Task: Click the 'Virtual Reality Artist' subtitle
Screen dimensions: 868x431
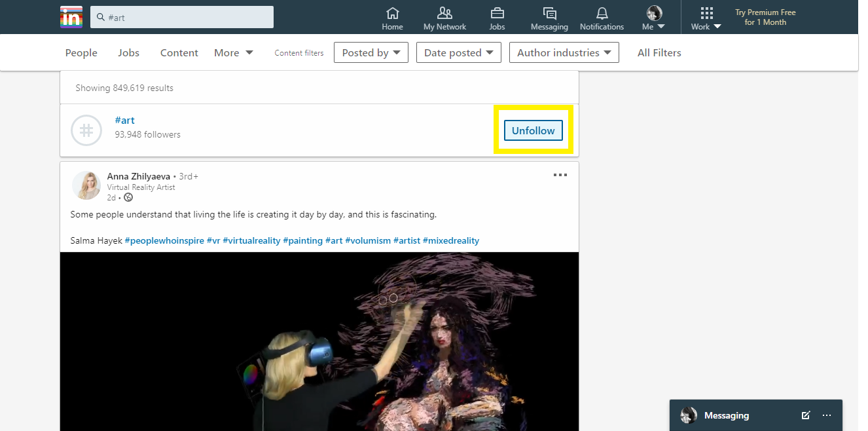Action: pyautogui.click(x=141, y=187)
